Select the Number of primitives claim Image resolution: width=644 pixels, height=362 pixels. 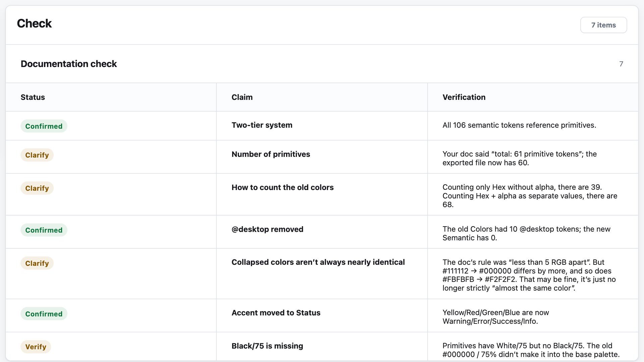[271, 154]
